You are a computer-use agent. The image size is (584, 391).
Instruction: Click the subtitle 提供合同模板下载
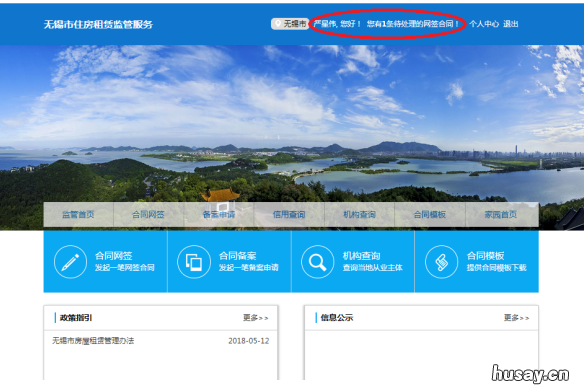coord(496,267)
